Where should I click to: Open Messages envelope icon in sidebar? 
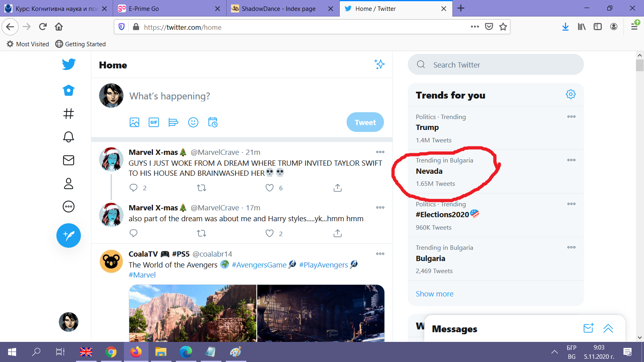pyautogui.click(x=69, y=160)
